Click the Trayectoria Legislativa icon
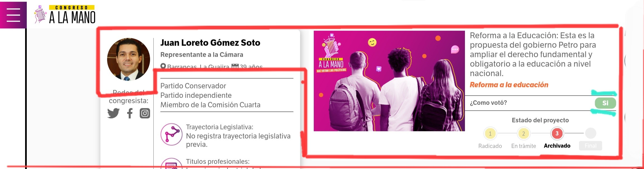Image resolution: width=644 pixels, height=169 pixels. [x=172, y=134]
